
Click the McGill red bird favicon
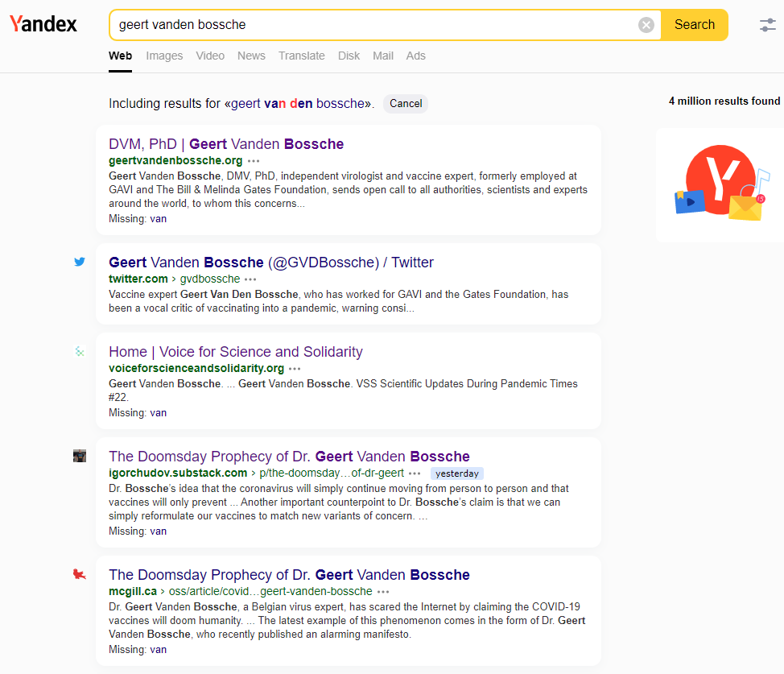[x=80, y=574]
